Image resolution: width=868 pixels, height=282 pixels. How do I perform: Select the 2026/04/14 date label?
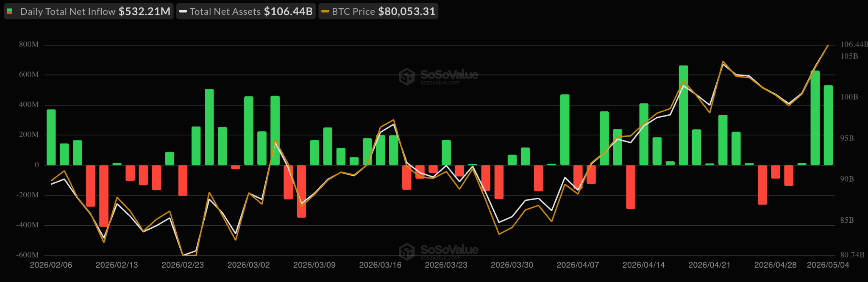(644, 265)
